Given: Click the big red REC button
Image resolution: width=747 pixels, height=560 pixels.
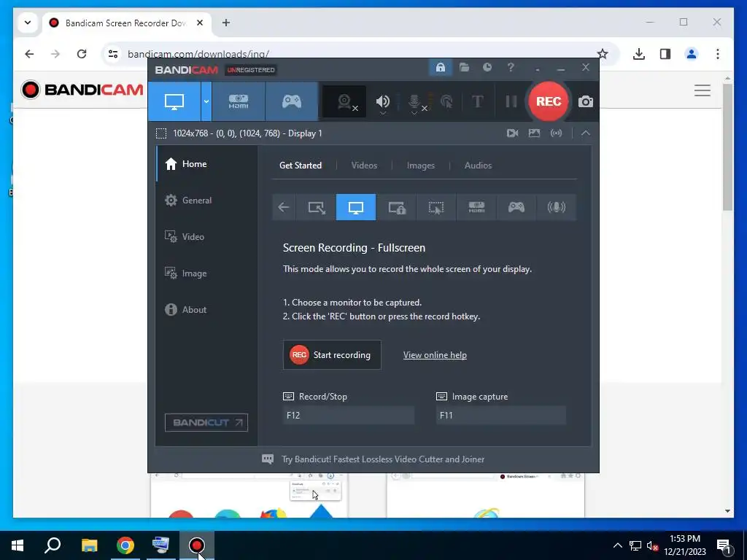Looking at the screenshot, I should pyautogui.click(x=549, y=101).
